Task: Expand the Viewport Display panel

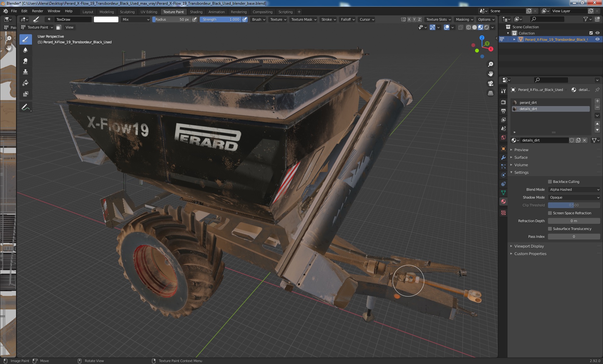Action: [x=529, y=246]
